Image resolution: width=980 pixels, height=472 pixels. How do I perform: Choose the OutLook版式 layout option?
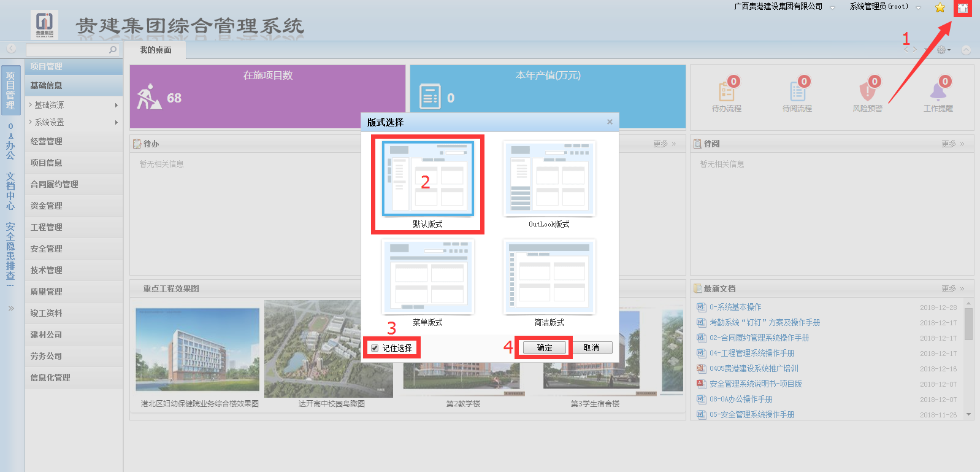coord(549,179)
